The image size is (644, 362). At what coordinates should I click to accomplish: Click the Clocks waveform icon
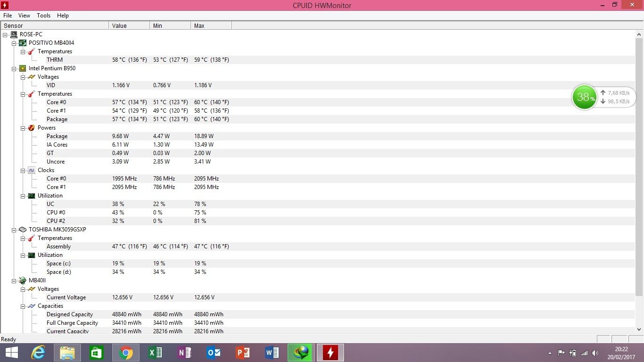(x=31, y=170)
